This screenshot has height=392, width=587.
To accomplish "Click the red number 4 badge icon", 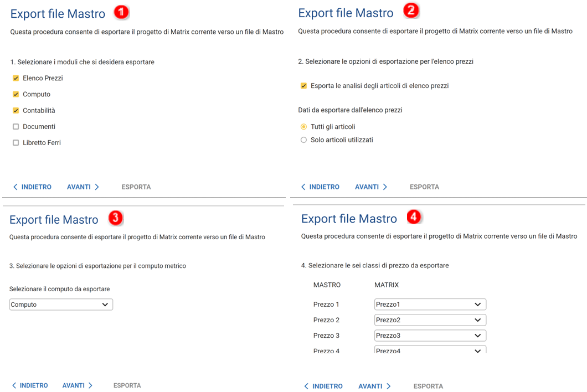I will (x=414, y=217).
